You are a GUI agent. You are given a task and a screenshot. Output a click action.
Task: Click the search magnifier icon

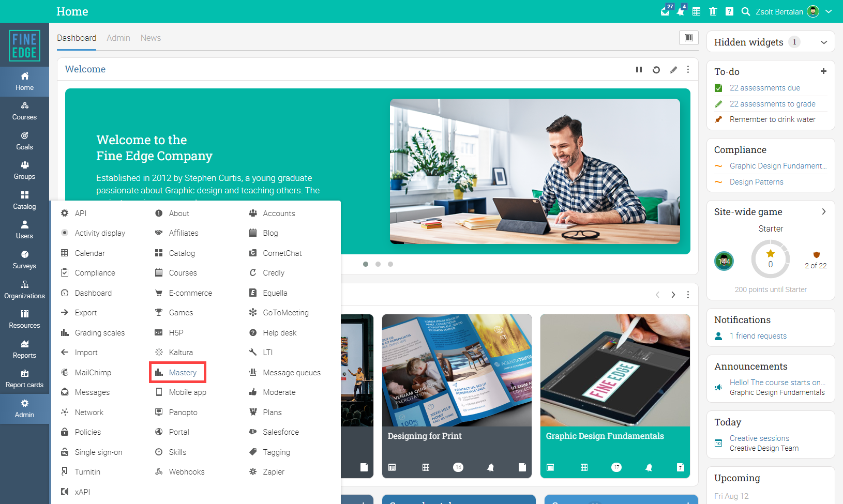click(746, 11)
